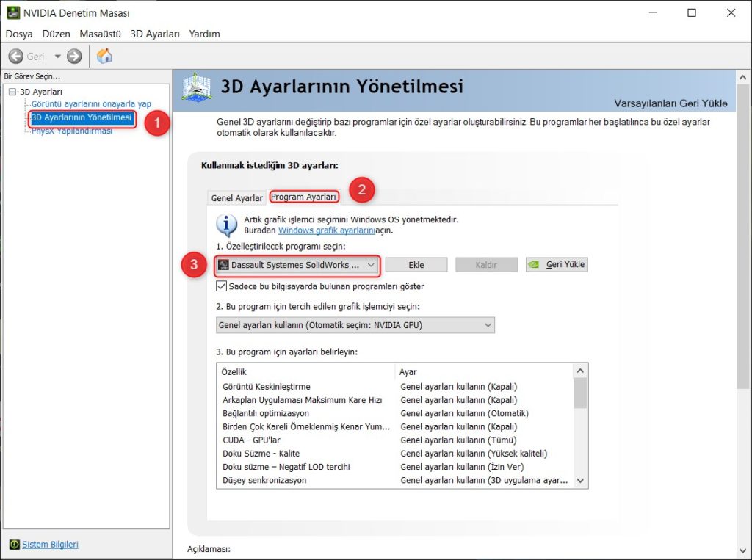The image size is (752, 560).
Task: Click the Back (Geri) arrow icon
Action: point(16,57)
